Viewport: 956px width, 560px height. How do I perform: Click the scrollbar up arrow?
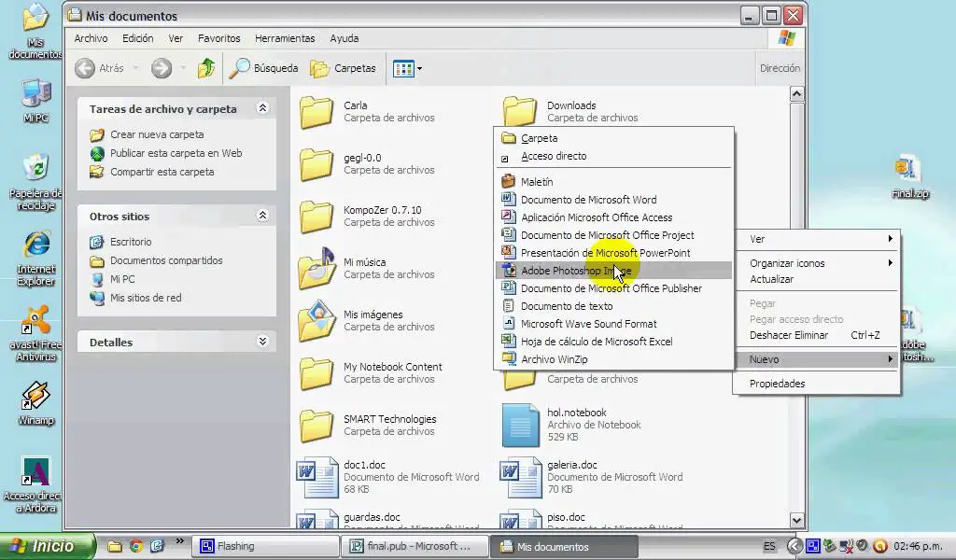[x=796, y=94]
